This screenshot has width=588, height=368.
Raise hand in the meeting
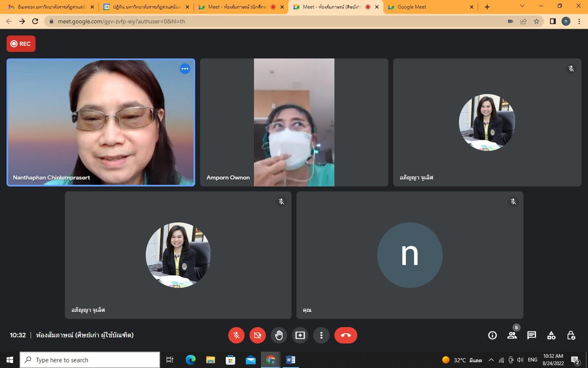coord(279,335)
